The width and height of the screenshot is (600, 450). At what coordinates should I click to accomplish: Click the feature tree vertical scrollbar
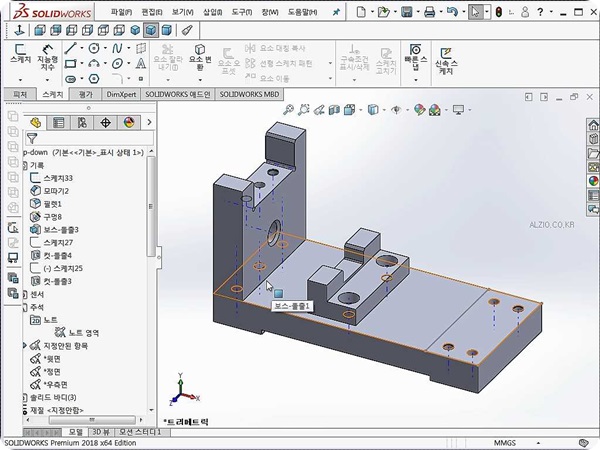(151, 207)
